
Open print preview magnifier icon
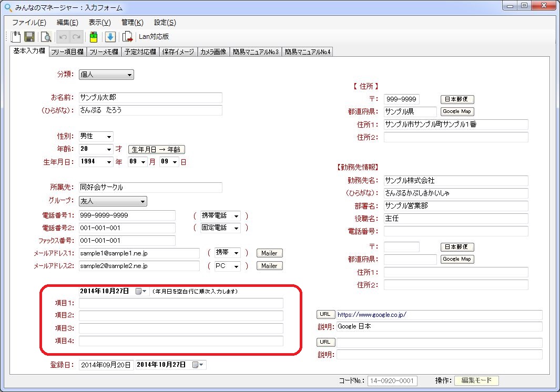[46, 37]
